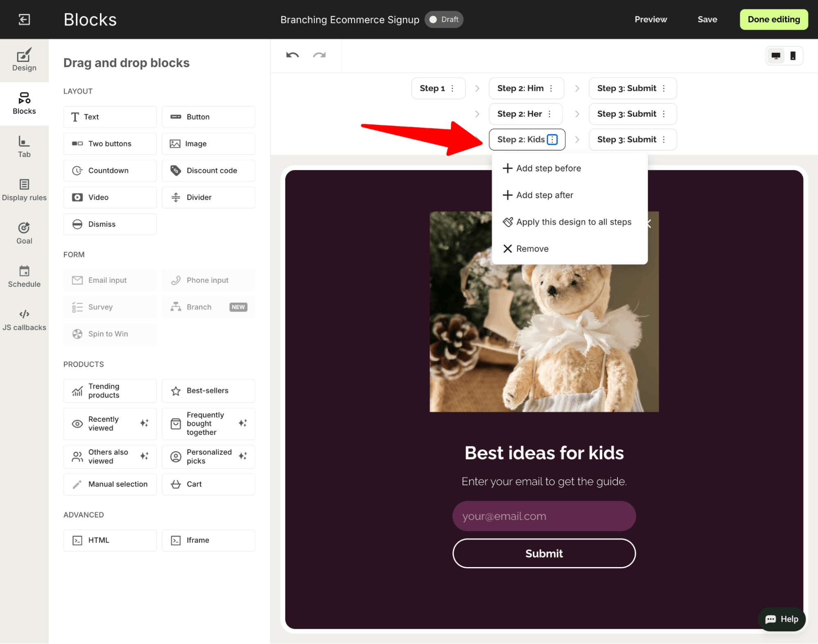
Task: Click the redo arrow icon
Action: pyautogui.click(x=319, y=55)
